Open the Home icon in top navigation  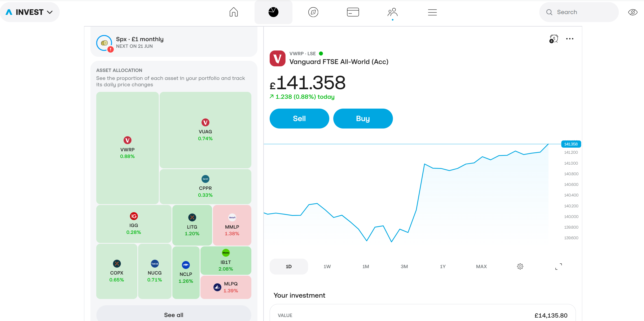click(x=234, y=12)
